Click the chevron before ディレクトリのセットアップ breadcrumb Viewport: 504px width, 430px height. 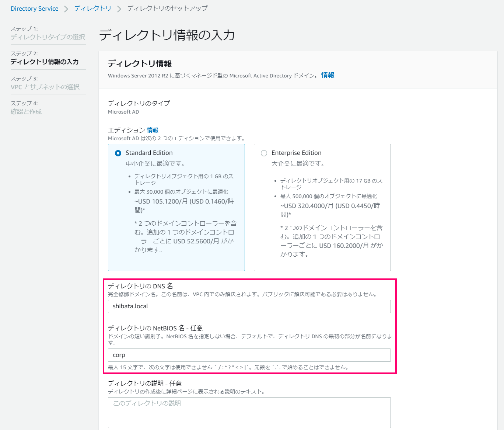pyautogui.click(x=119, y=9)
